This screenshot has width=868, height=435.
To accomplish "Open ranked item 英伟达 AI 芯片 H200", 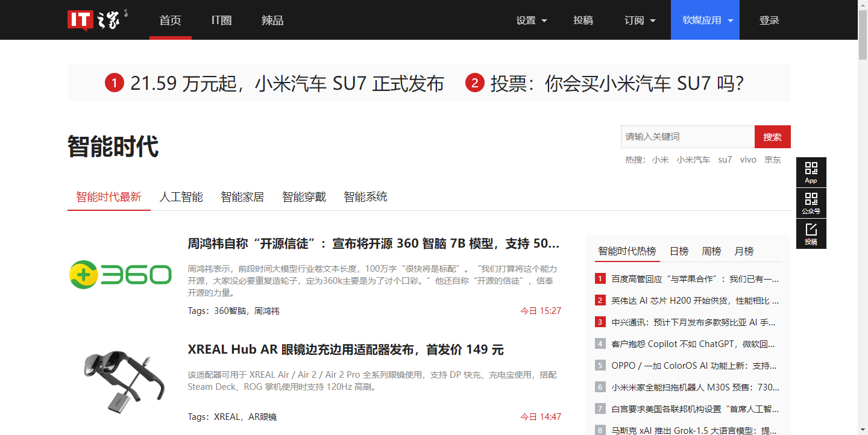I will pyautogui.click(x=696, y=301).
